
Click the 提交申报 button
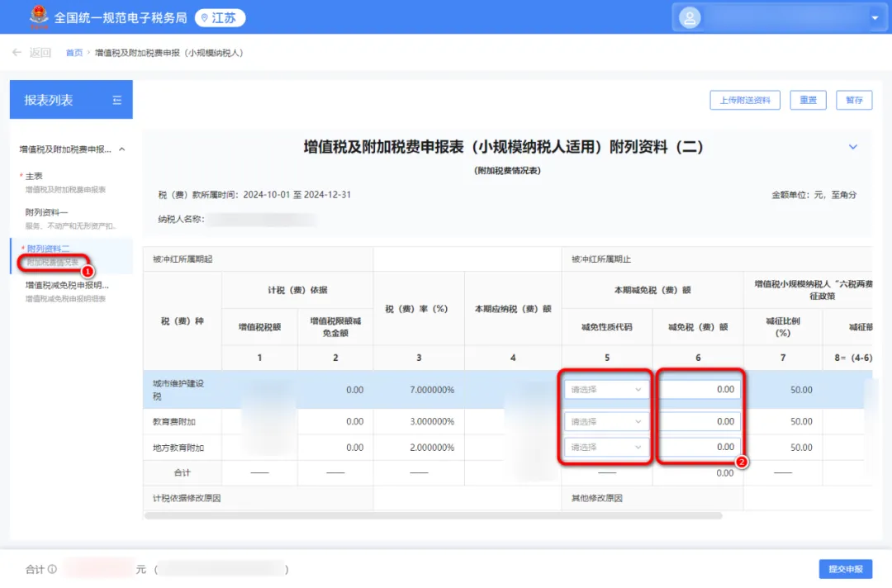845,569
